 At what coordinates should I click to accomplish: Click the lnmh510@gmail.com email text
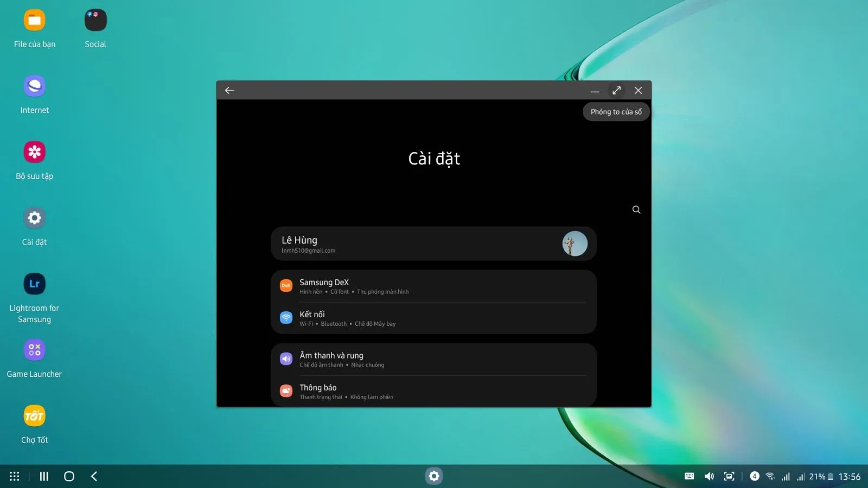click(x=309, y=251)
